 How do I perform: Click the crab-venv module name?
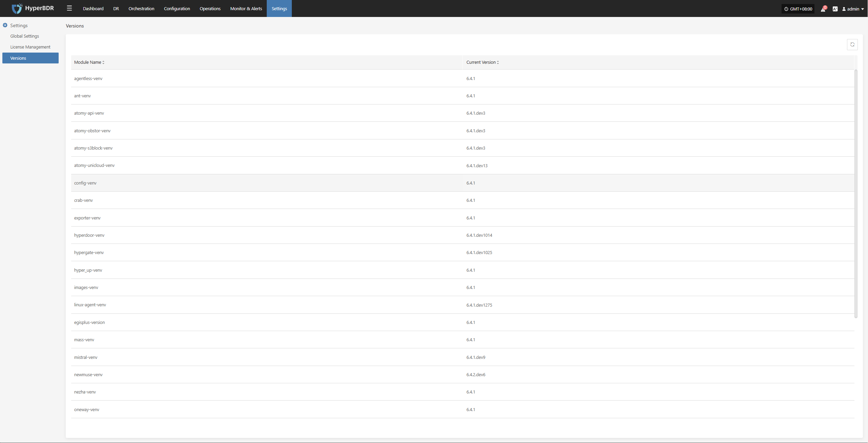83,200
